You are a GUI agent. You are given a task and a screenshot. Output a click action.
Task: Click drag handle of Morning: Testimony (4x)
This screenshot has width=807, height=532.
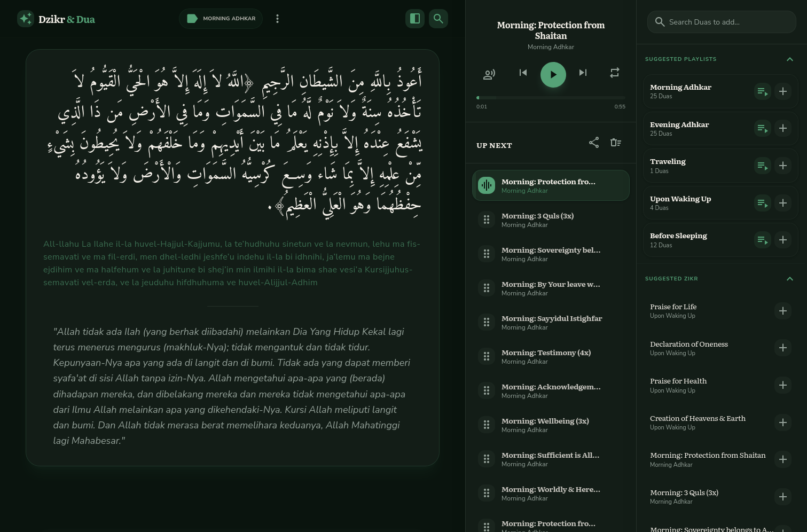487,356
